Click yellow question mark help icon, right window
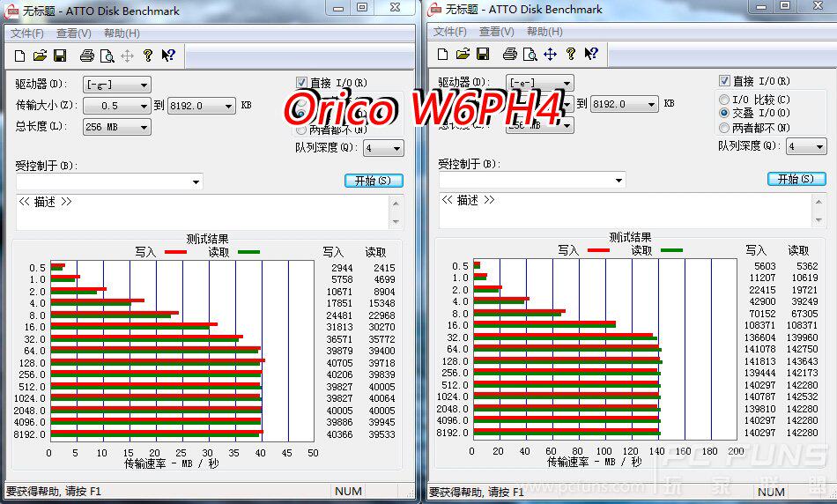 click(571, 54)
